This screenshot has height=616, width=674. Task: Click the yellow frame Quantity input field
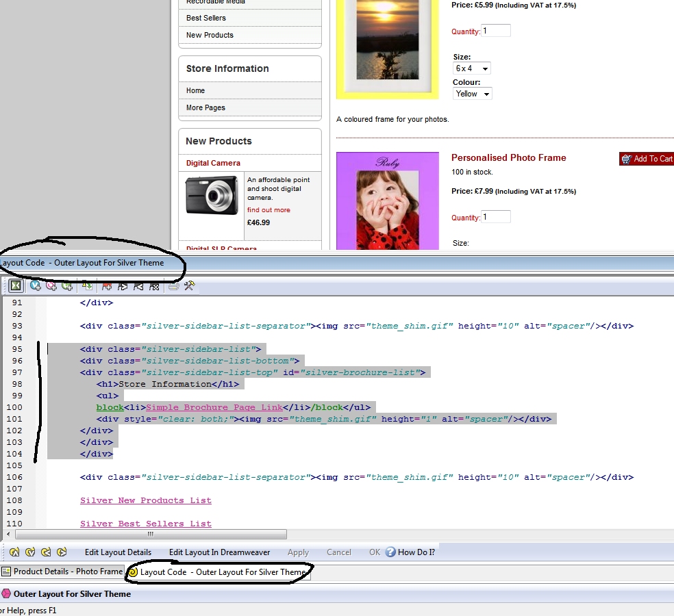[x=496, y=31]
